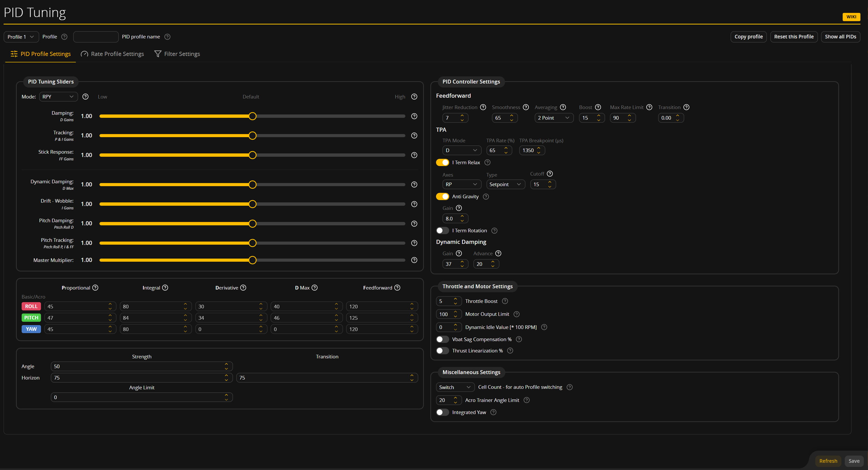Screen dimensions: 868x470
Task: Open help icon for Damping slider
Action: coord(414,116)
